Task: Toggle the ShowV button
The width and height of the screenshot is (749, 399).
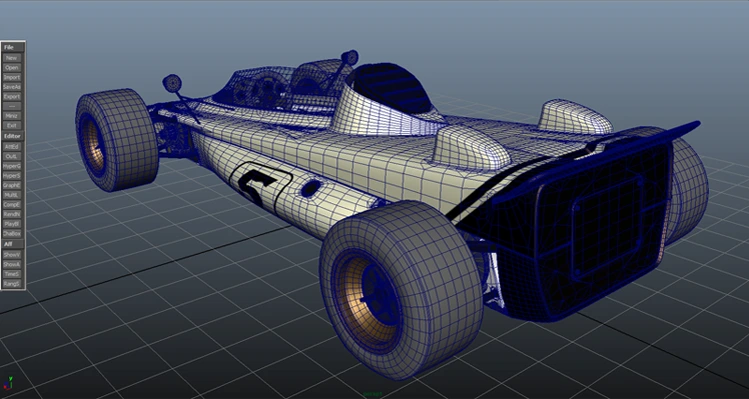Action: (x=11, y=255)
